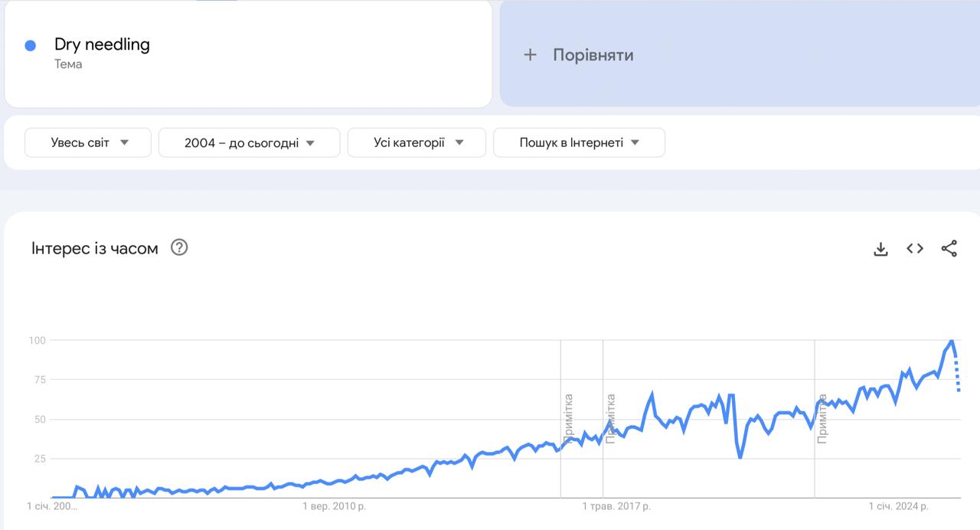The height and width of the screenshot is (530, 980).
Task: Share the interest over time chart
Action: tap(949, 248)
